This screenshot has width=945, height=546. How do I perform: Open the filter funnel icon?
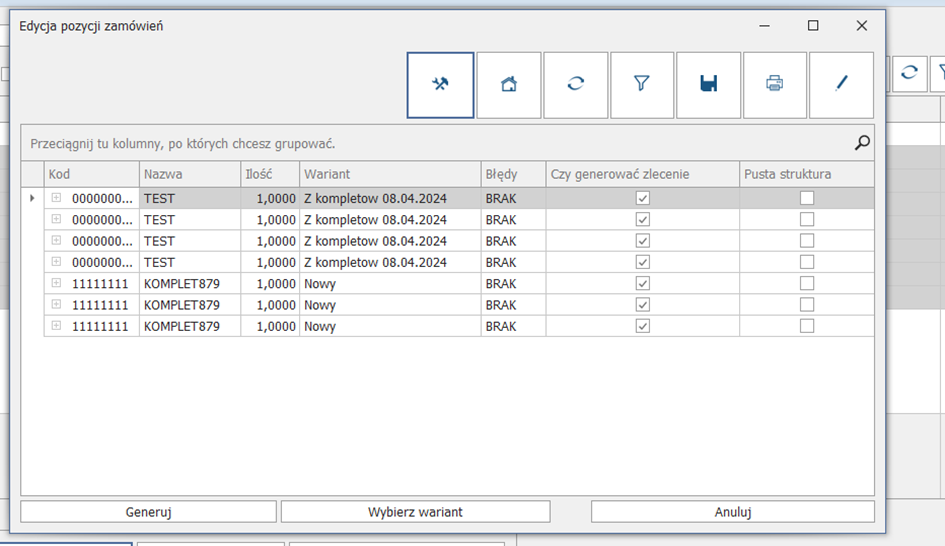coord(641,85)
